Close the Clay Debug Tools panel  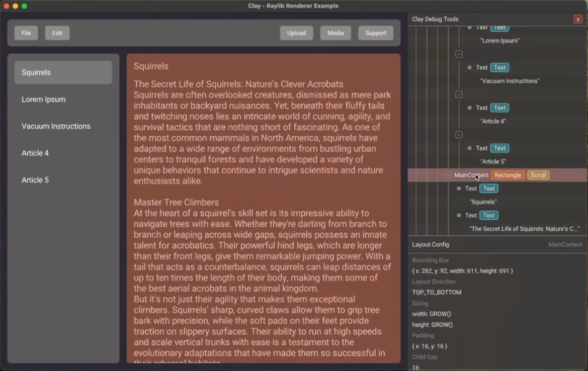[x=577, y=19]
